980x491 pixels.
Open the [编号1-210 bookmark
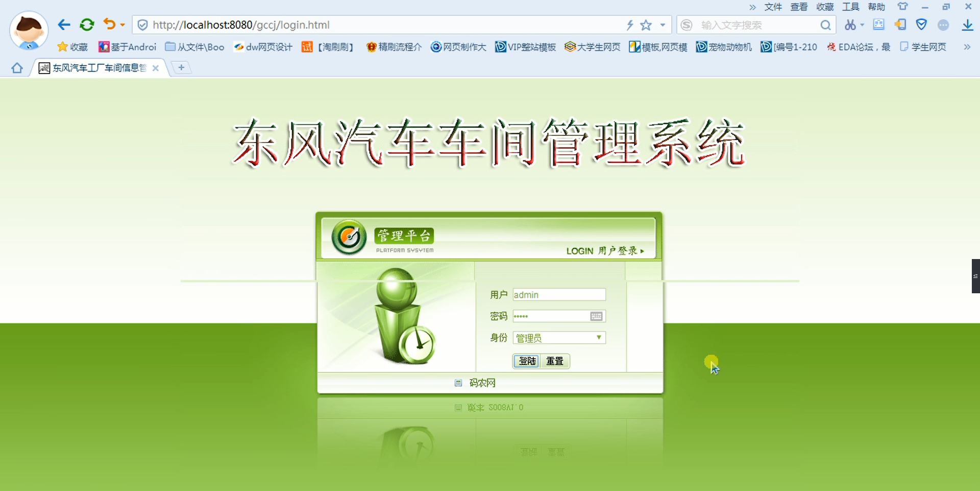tap(789, 47)
